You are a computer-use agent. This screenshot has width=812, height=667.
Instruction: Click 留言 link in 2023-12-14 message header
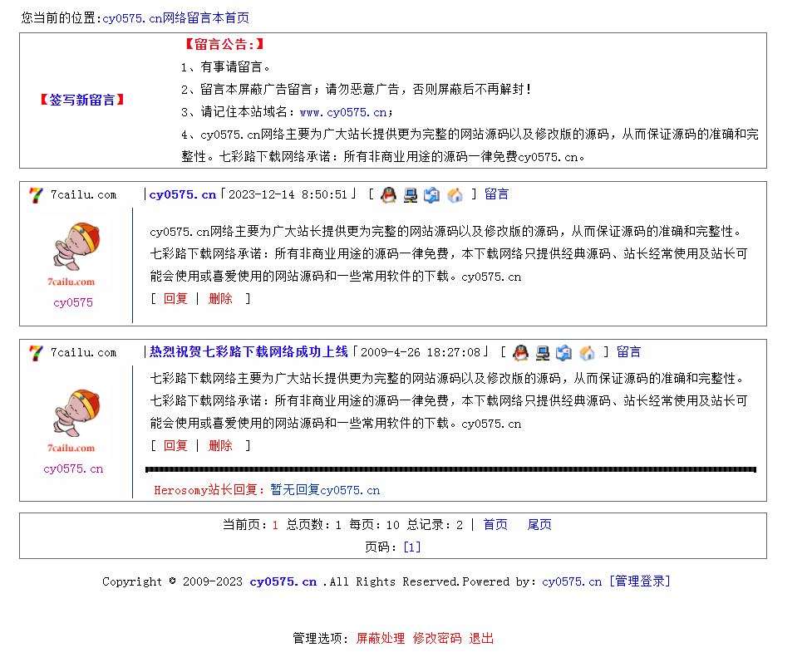pyautogui.click(x=497, y=194)
